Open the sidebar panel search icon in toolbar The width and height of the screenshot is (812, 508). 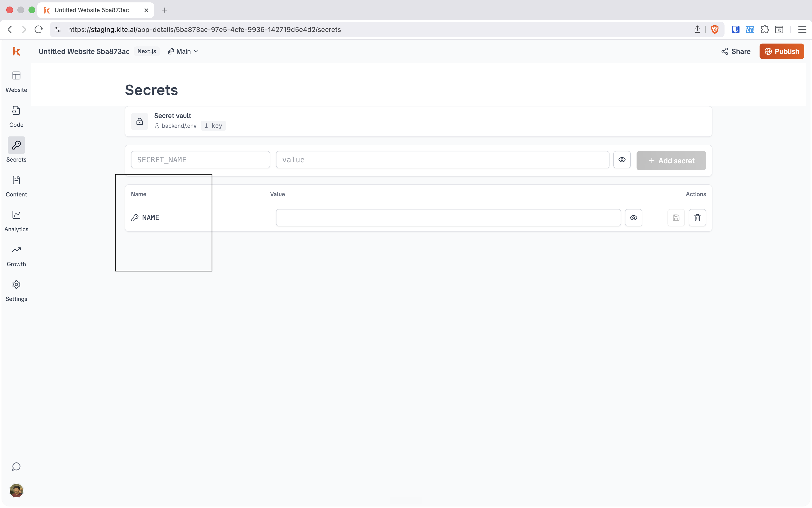779,30
